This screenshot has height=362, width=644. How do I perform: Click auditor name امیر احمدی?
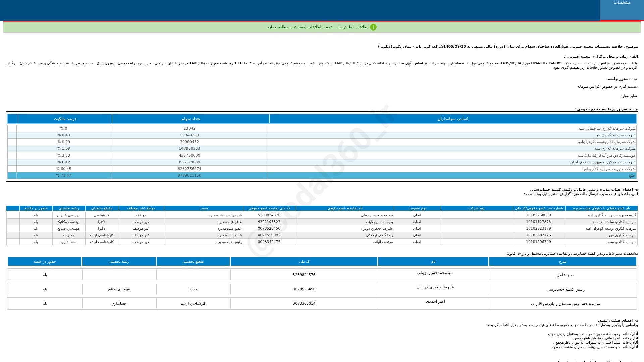coord(435,301)
